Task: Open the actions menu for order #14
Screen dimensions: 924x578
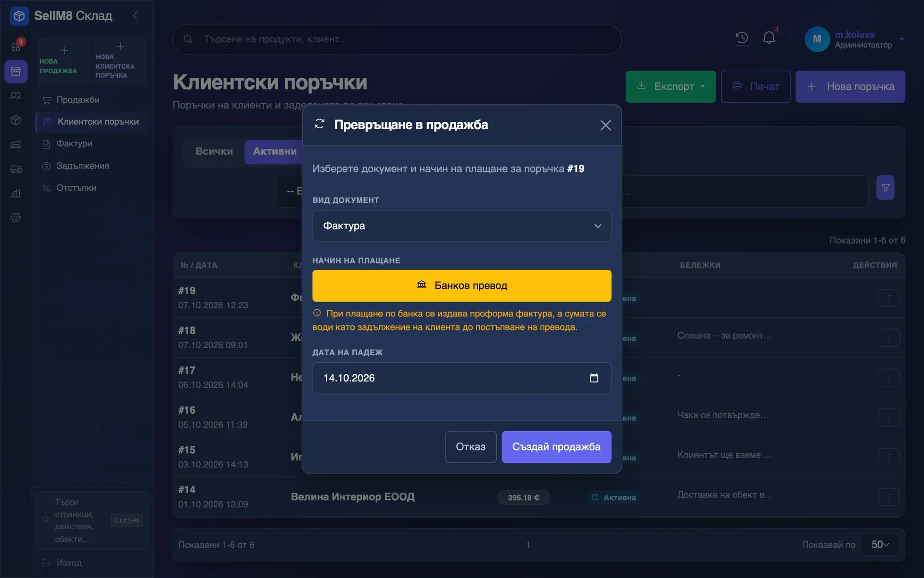Action: pos(888,497)
